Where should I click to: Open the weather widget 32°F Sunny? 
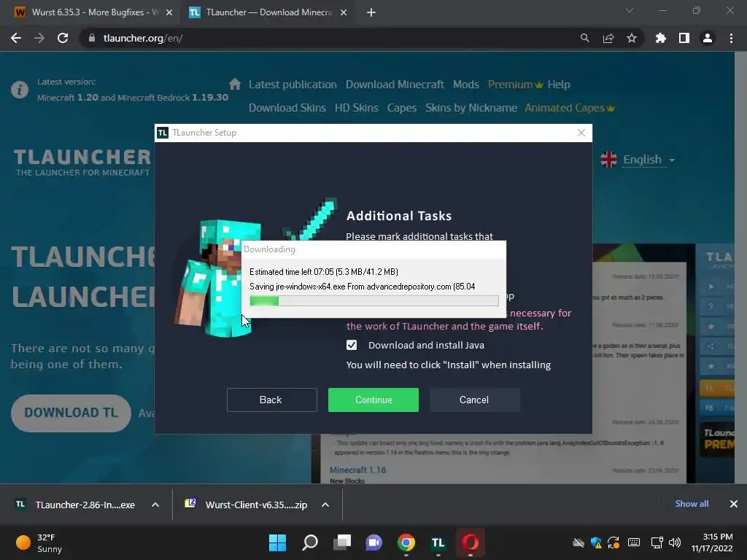(39, 542)
